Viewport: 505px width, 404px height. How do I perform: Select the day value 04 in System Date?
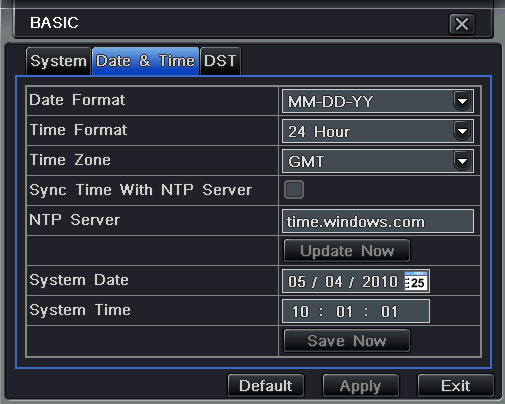point(334,282)
